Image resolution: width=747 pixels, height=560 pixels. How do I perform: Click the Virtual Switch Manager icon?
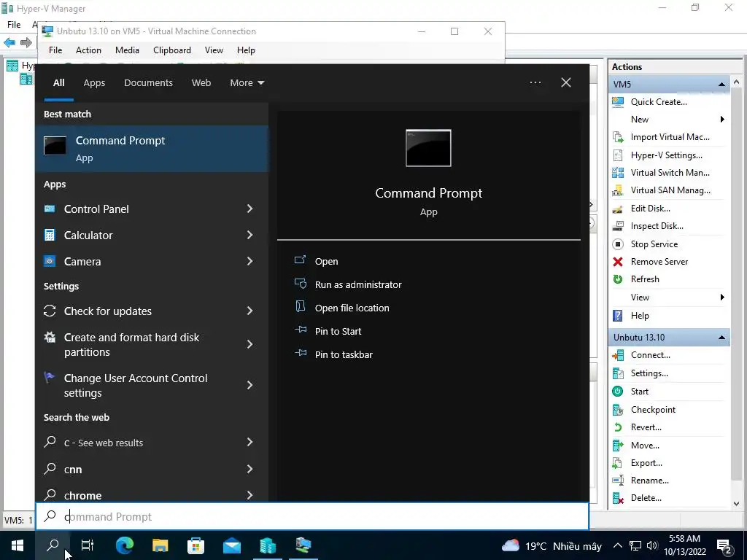618,173
